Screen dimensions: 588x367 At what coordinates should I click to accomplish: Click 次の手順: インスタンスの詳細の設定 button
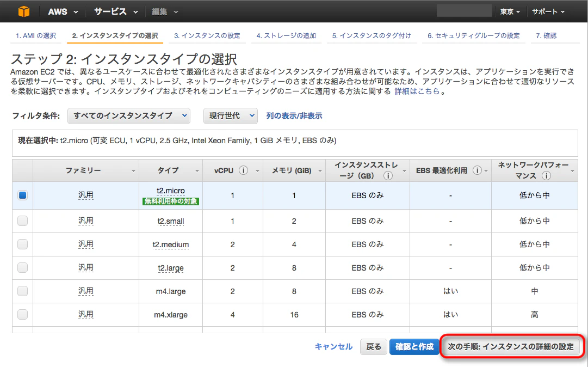coord(511,347)
